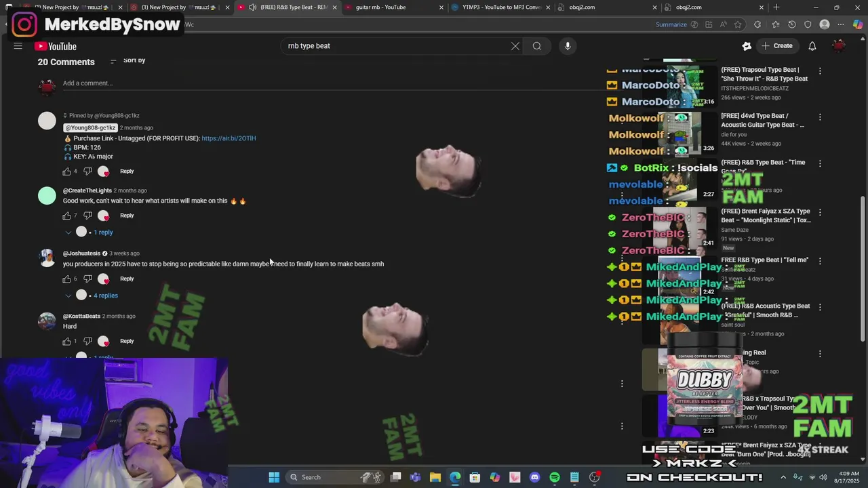Open options for R&B Acoustic Type Beat video
Viewport: 868px width, 488px height.
click(x=820, y=307)
